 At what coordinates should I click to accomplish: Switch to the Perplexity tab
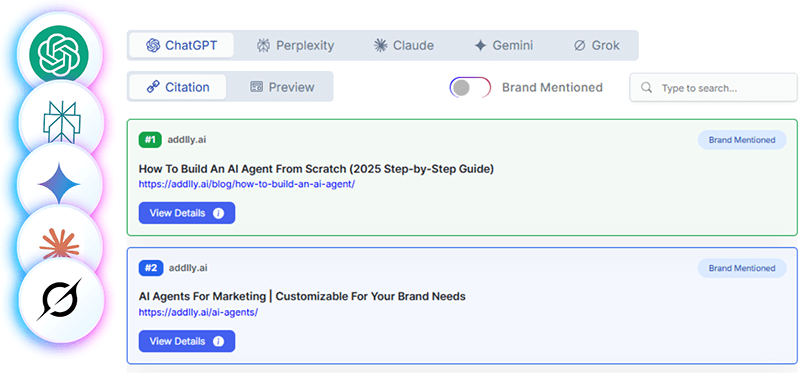295,45
